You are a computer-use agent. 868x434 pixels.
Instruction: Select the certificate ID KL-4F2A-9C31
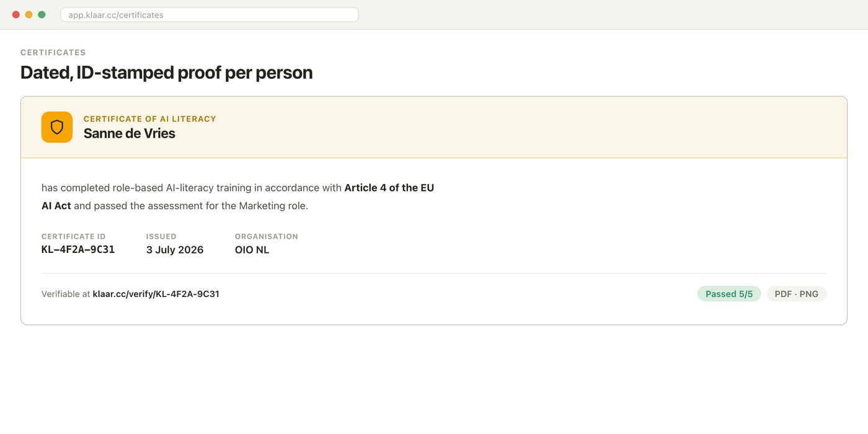pyautogui.click(x=78, y=250)
